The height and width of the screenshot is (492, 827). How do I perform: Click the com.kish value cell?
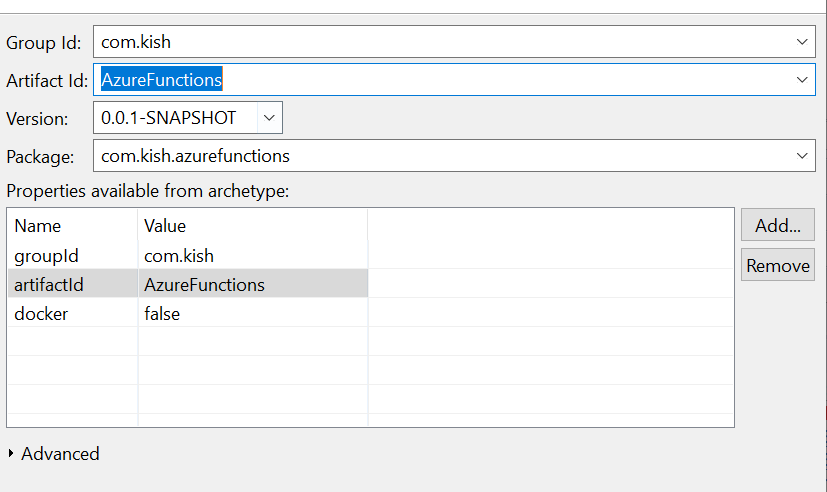pos(179,255)
